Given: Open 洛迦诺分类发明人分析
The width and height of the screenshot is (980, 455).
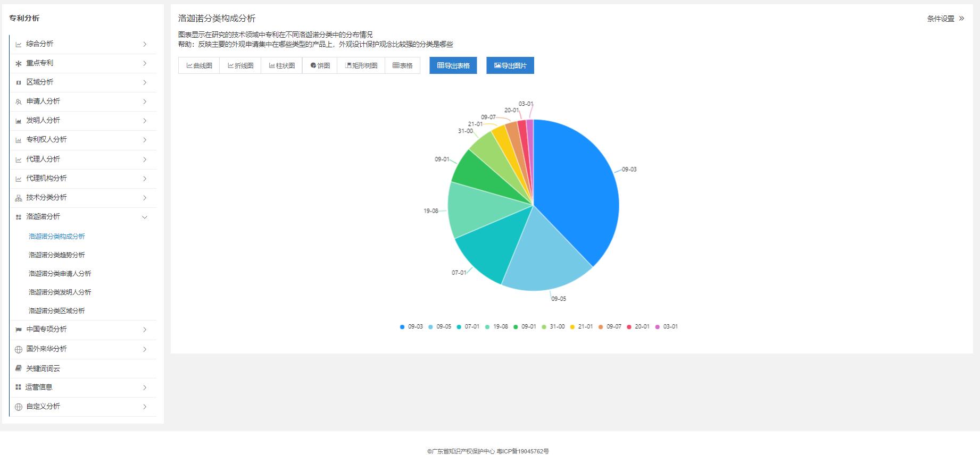Looking at the screenshot, I should [60, 292].
